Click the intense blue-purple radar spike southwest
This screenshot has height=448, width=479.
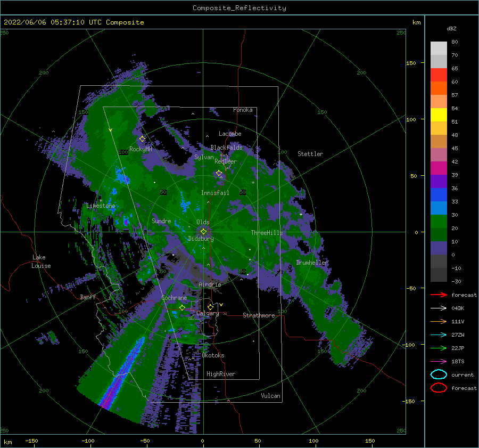(122, 373)
